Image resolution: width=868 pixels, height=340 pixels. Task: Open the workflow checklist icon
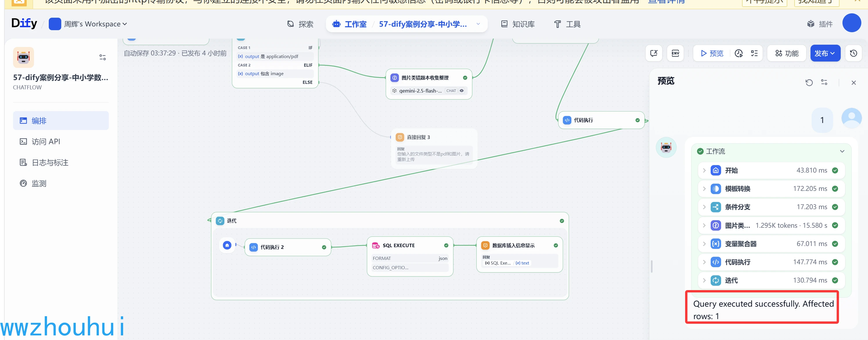click(754, 53)
